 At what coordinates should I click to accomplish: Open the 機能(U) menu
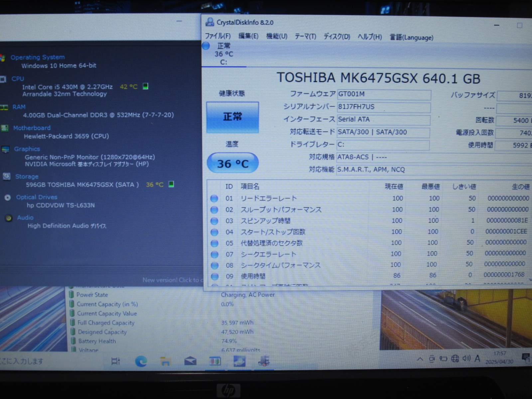(x=277, y=36)
